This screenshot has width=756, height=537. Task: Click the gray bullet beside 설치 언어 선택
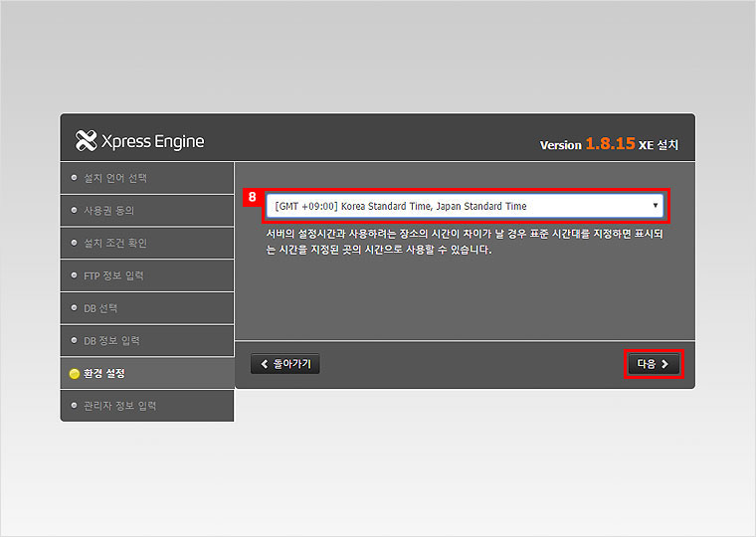(74, 178)
